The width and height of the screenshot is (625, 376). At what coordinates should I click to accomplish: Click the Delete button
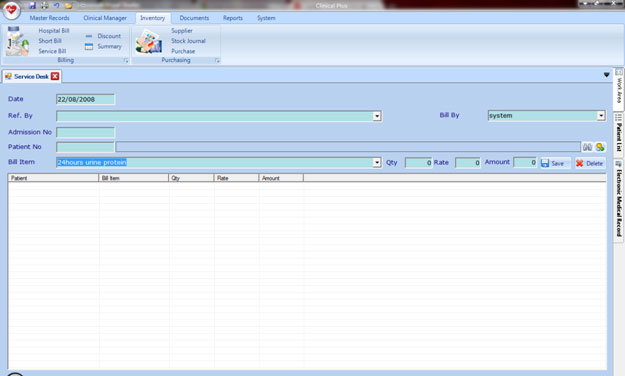tap(590, 163)
